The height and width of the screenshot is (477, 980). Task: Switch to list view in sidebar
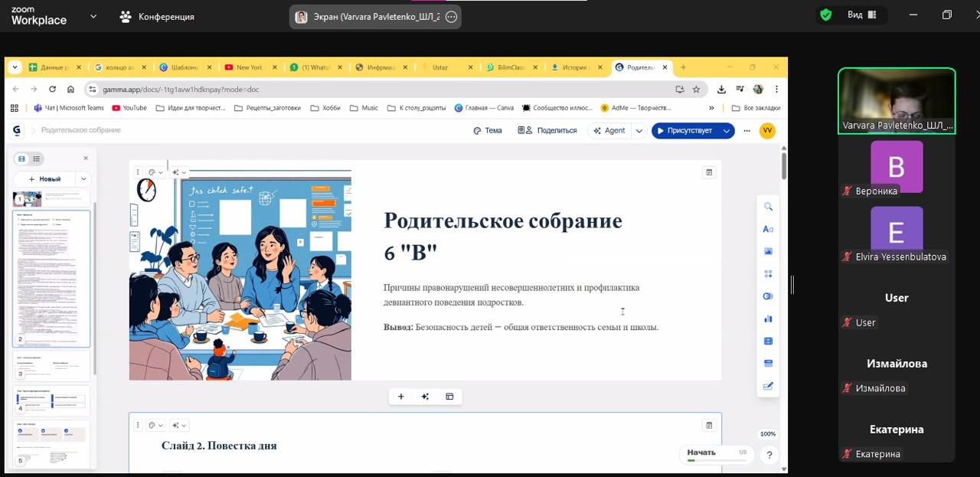click(x=36, y=158)
